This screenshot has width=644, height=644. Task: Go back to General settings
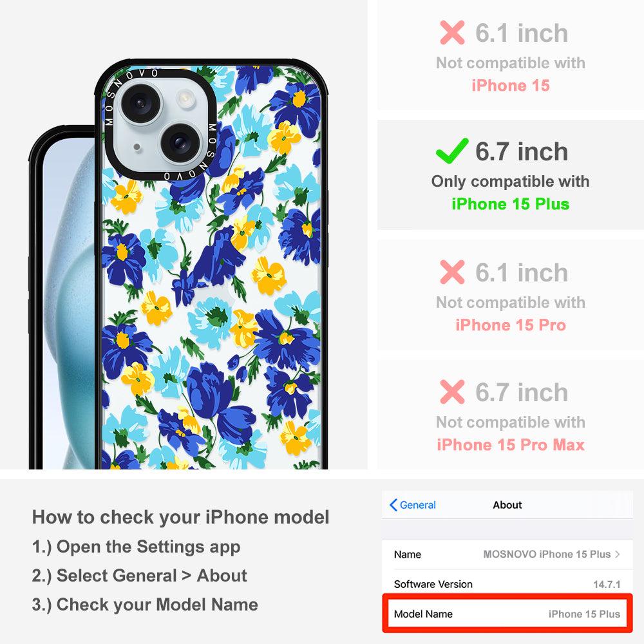(413, 505)
